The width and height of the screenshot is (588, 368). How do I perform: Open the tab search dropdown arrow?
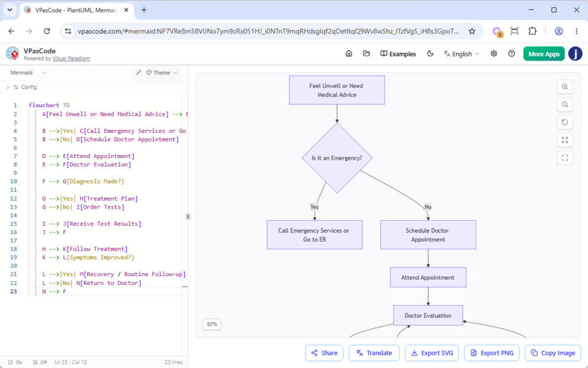tap(10, 10)
